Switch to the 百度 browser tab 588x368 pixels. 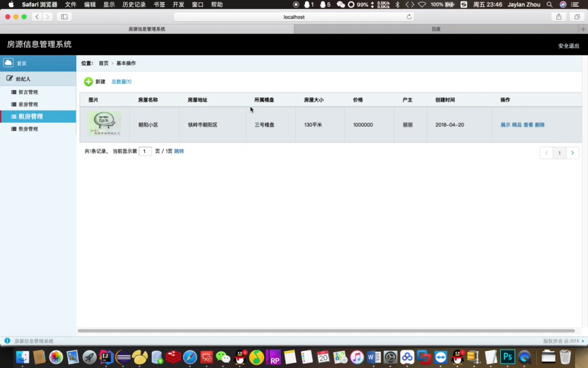pos(436,29)
